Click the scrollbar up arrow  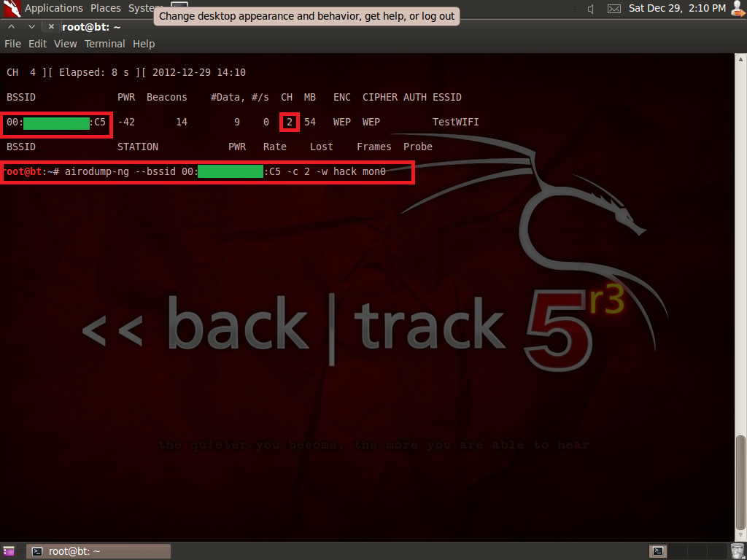[740, 59]
